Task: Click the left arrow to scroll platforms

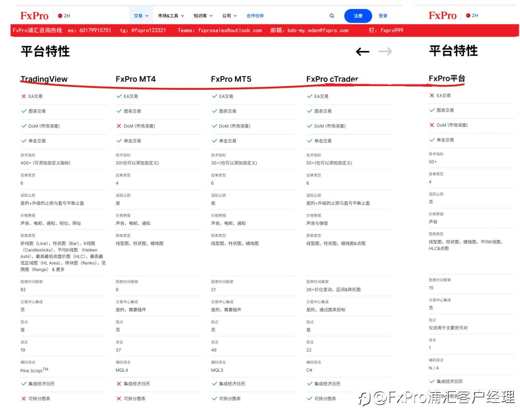Action: 362,52
